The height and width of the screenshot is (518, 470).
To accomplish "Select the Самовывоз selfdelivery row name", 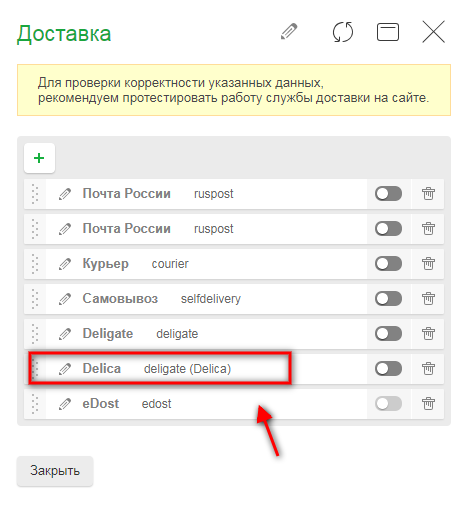I will (x=120, y=298).
